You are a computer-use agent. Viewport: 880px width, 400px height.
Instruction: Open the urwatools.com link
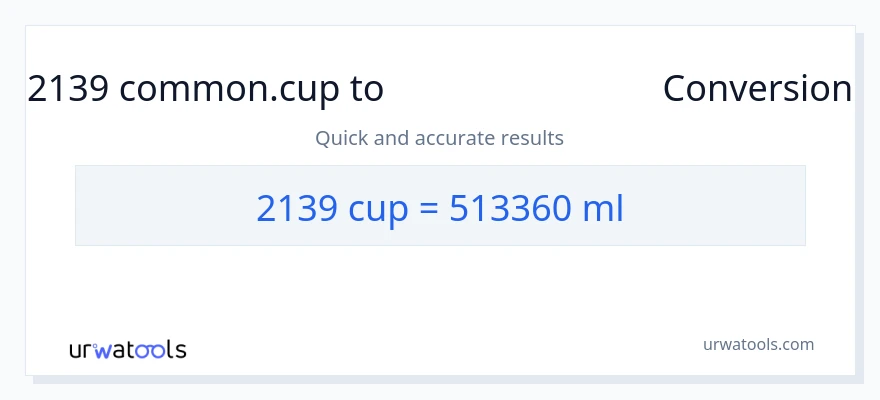coord(758,344)
